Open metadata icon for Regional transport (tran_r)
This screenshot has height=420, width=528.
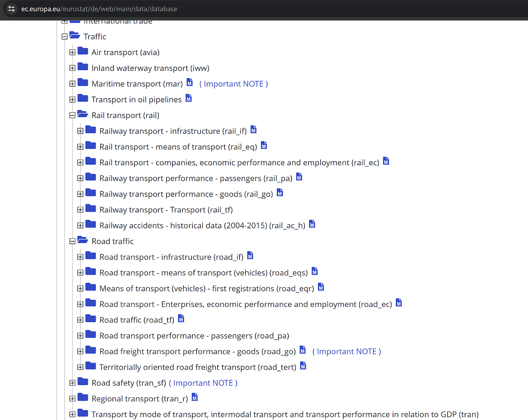[x=195, y=397]
